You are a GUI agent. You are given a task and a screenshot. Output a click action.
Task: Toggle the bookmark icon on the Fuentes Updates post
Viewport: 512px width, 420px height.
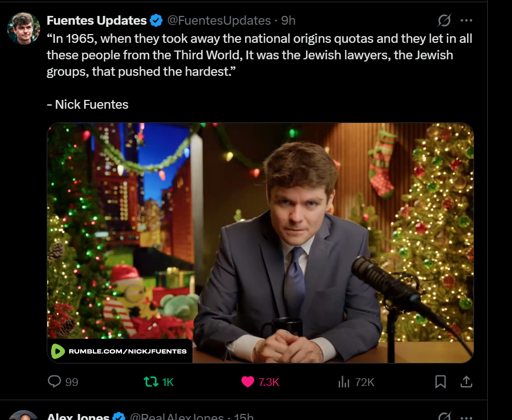[x=441, y=382]
